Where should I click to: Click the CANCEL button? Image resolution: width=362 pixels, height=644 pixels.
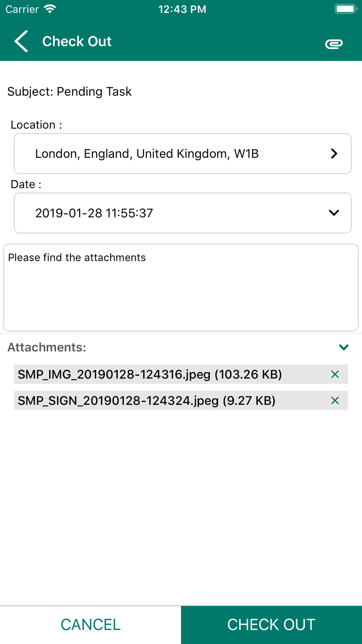click(x=90, y=625)
